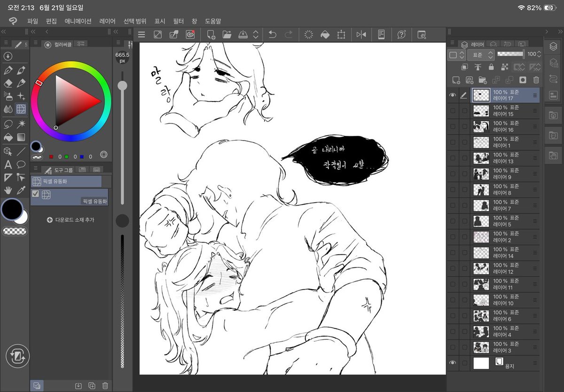This screenshot has width=564, height=392.
Task: Click the Clip Studio spiral icon
Action: [x=190, y=34]
